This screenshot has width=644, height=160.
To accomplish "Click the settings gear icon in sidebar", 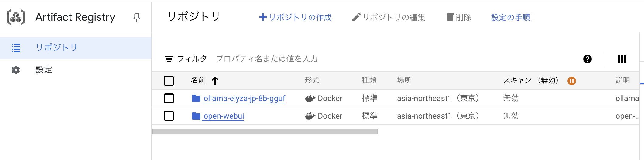I will coord(16,70).
